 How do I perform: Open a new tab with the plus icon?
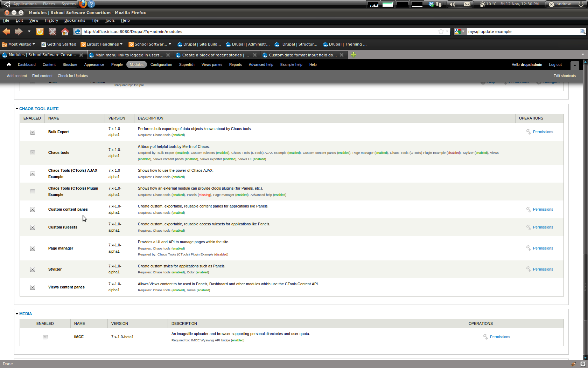353,55
